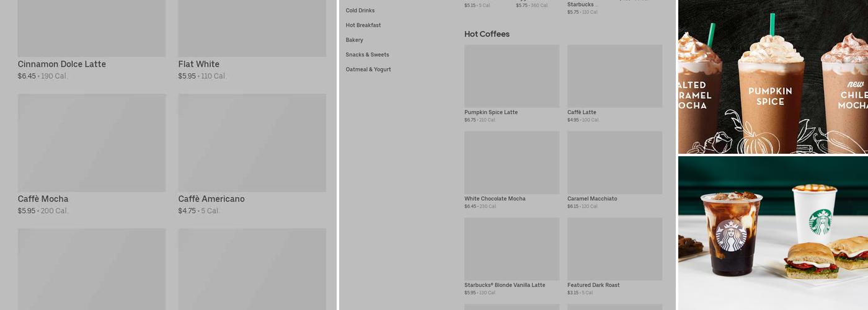Click the $4.95 • 100 Cal. price text
The height and width of the screenshot is (310, 868).
(583, 120)
